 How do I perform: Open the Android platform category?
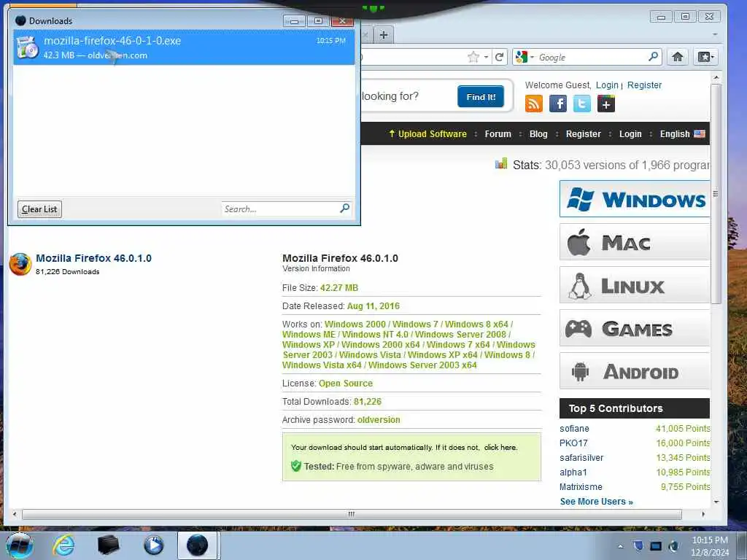click(635, 371)
